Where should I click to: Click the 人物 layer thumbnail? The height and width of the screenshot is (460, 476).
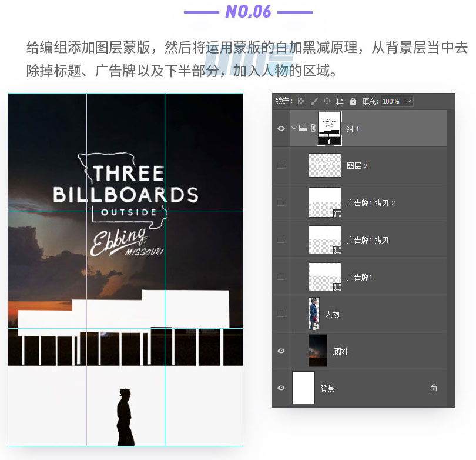pyautogui.click(x=314, y=314)
